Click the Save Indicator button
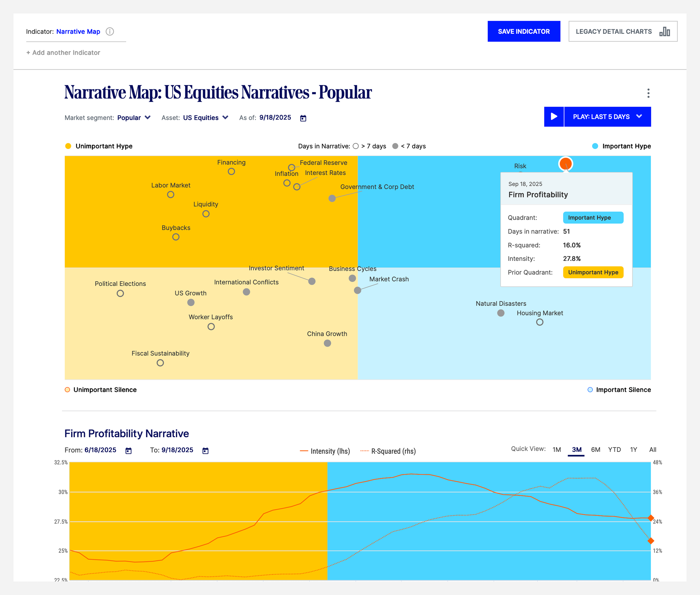 (x=523, y=31)
